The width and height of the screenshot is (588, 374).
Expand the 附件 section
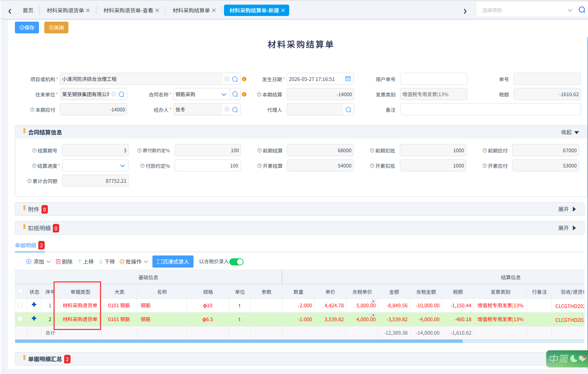click(x=567, y=209)
